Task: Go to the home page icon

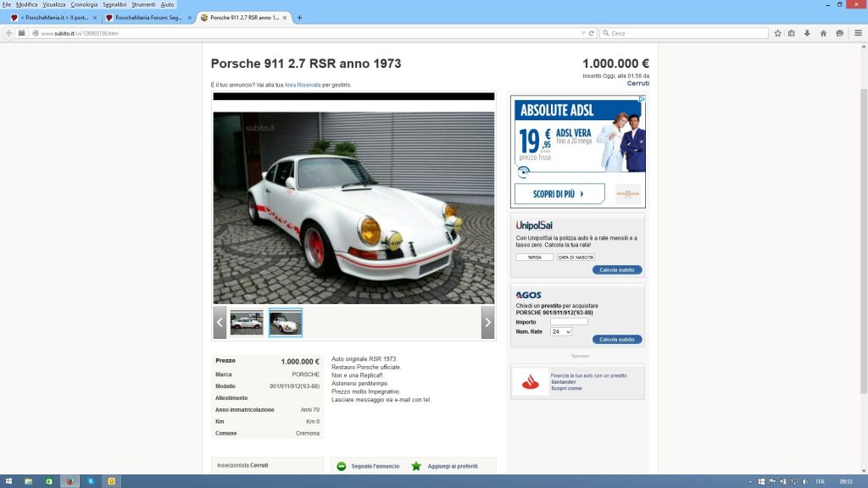Action: tap(823, 33)
